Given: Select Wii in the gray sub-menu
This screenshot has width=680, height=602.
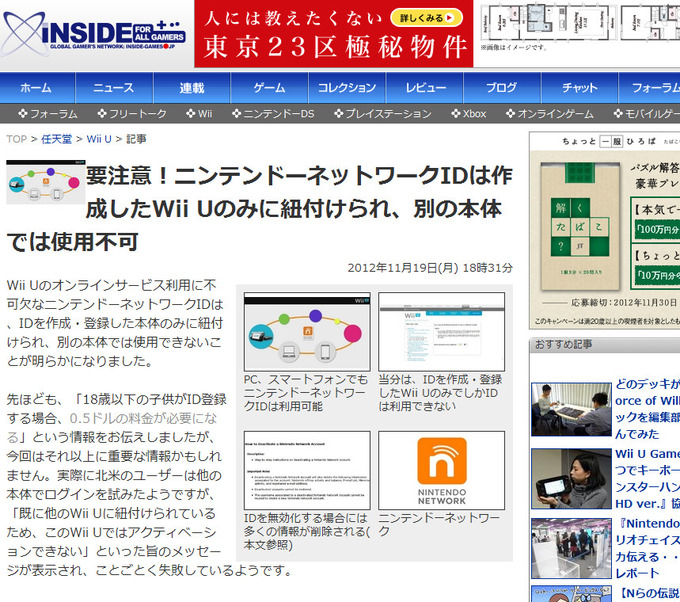Looking at the screenshot, I should pos(199,114).
